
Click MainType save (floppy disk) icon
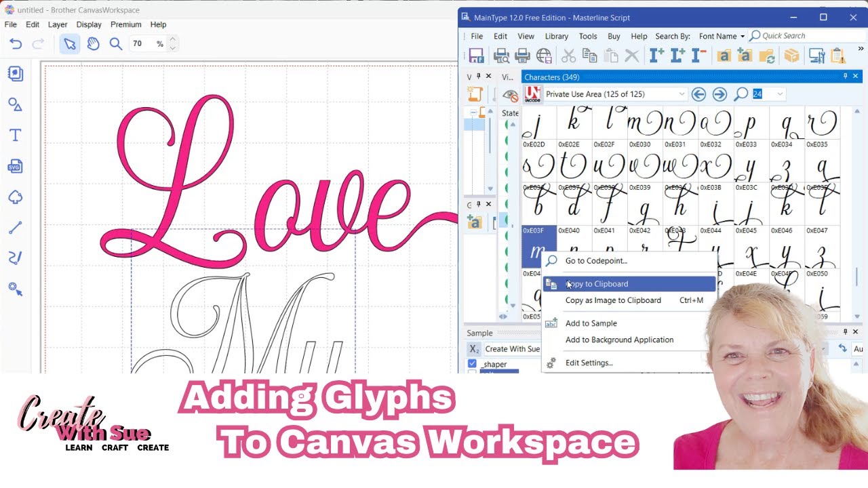pos(476,56)
